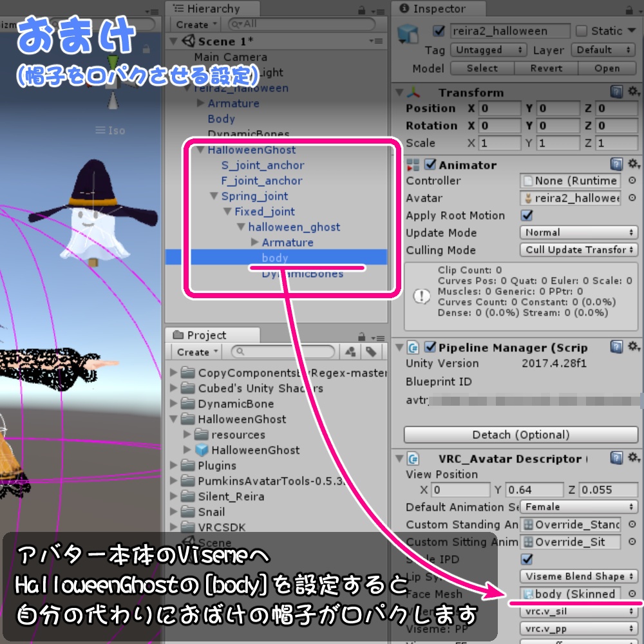Toggle Inspector panel lock icon

tap(629, 10)
